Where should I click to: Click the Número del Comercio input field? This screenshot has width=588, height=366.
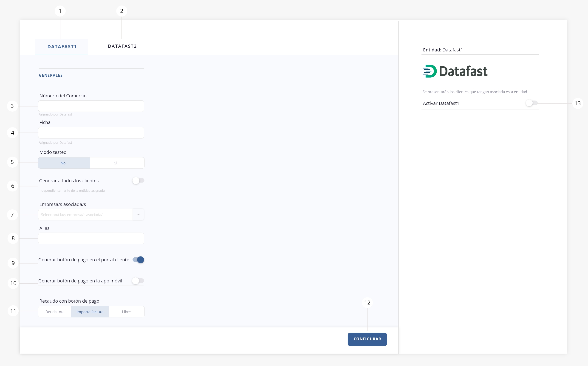pos(91,106)
